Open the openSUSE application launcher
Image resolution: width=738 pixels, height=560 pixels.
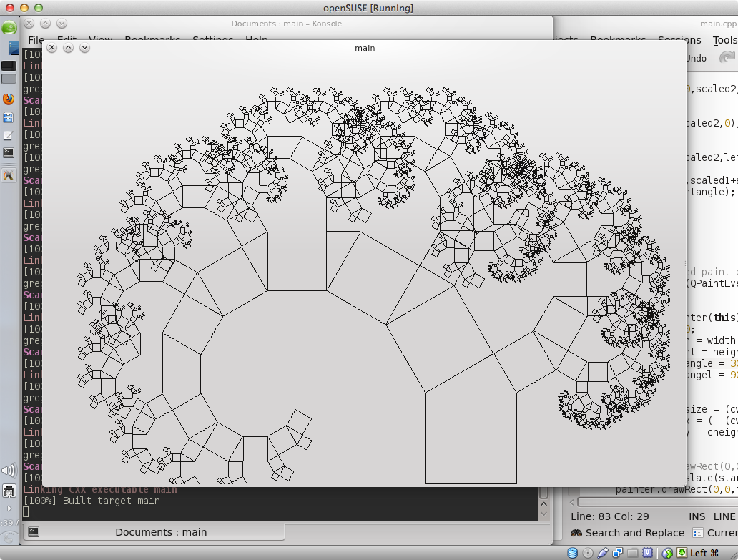(9, 28)
